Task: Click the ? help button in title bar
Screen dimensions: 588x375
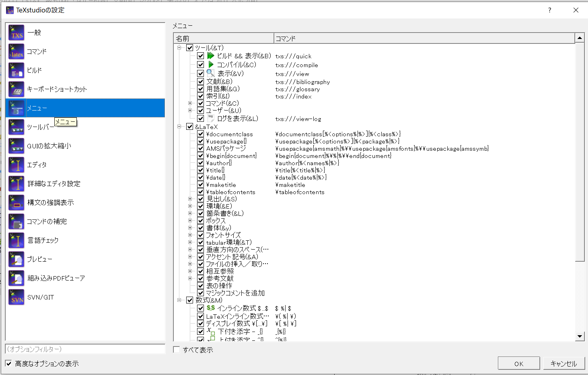Action: [x=550, y=10]
